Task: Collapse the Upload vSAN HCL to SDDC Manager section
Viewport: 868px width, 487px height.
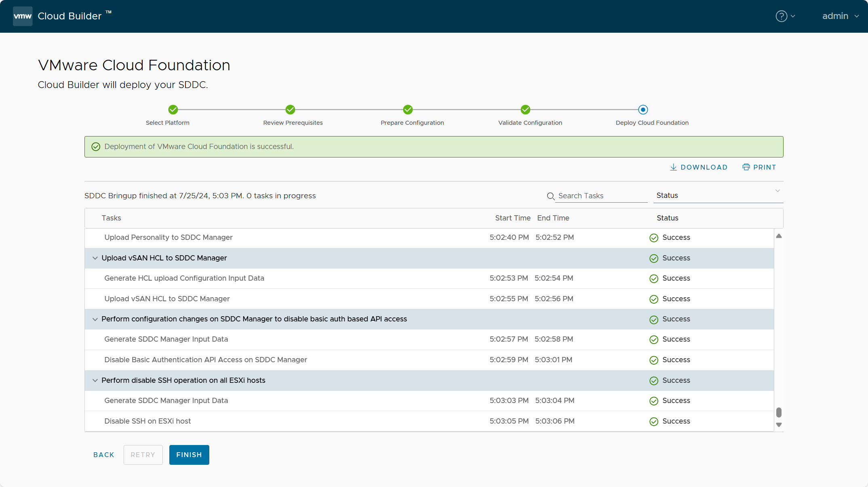Action: pos(95,258)
